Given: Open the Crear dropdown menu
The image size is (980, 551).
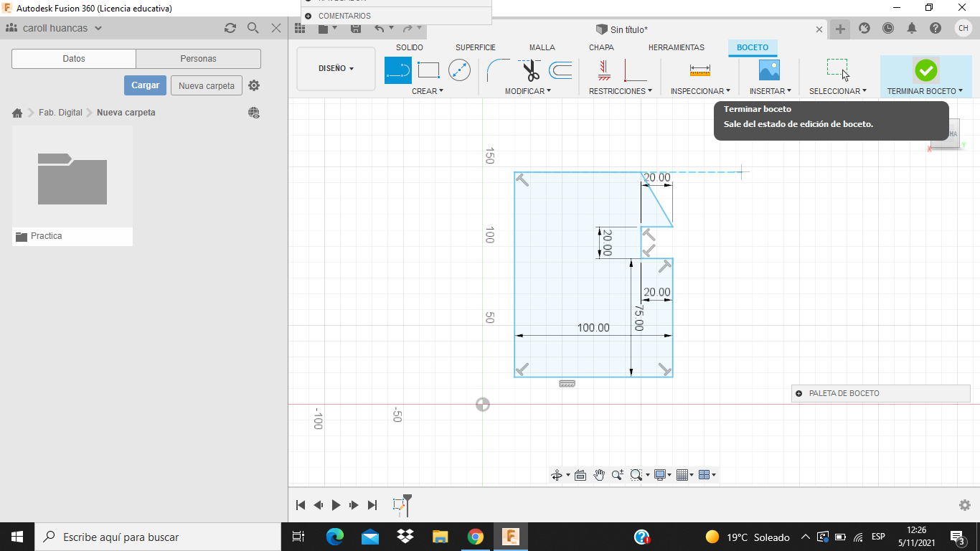Looking at the screenshot, I should (x=428, y=91).
